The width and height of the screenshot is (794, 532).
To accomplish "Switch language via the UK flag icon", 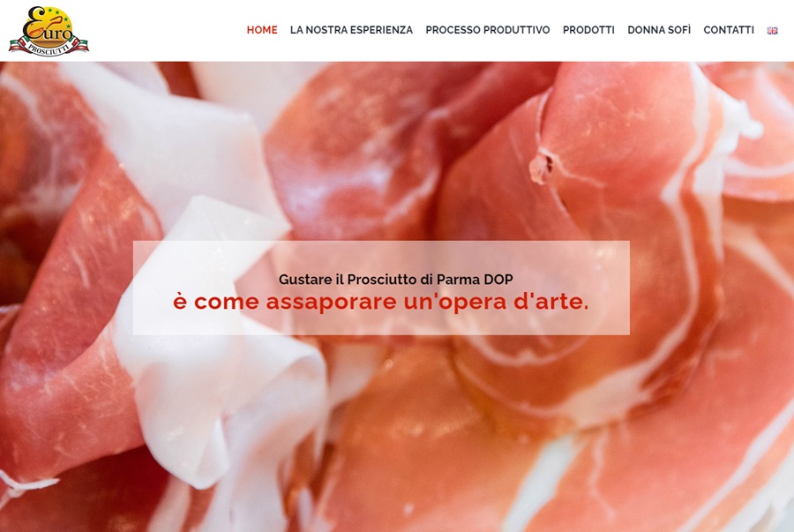I will coord(772,30).
